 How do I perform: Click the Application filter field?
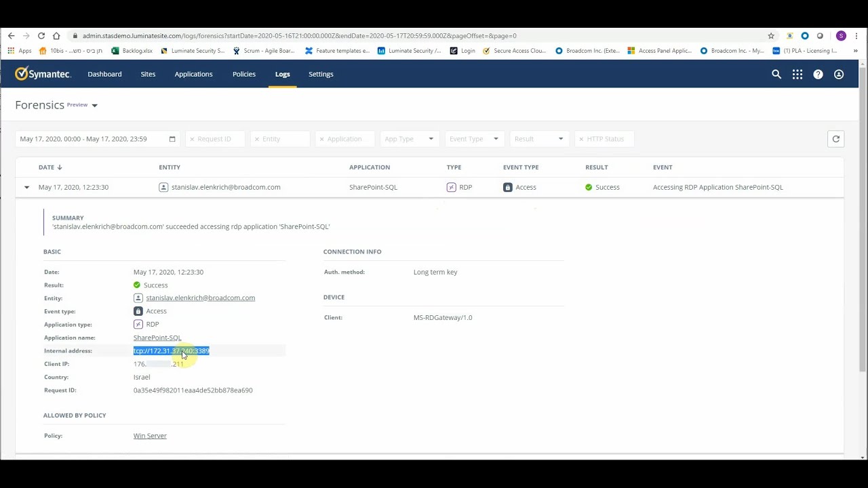345,139
